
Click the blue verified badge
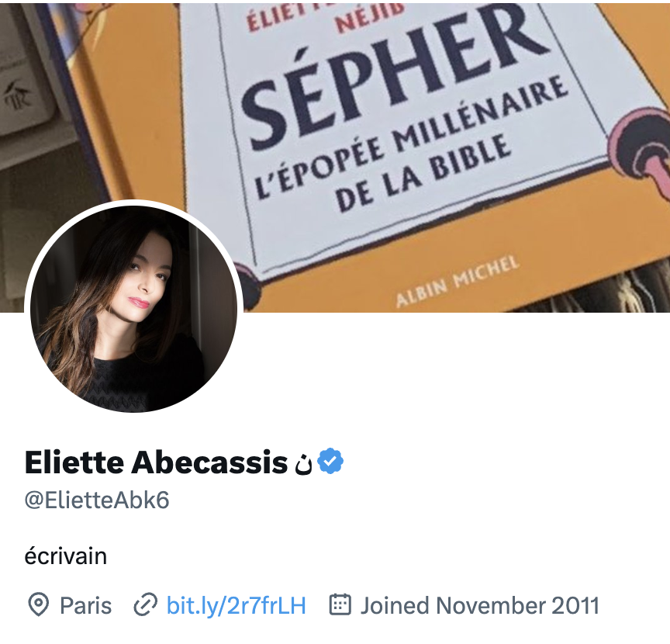tap(330, 461)
